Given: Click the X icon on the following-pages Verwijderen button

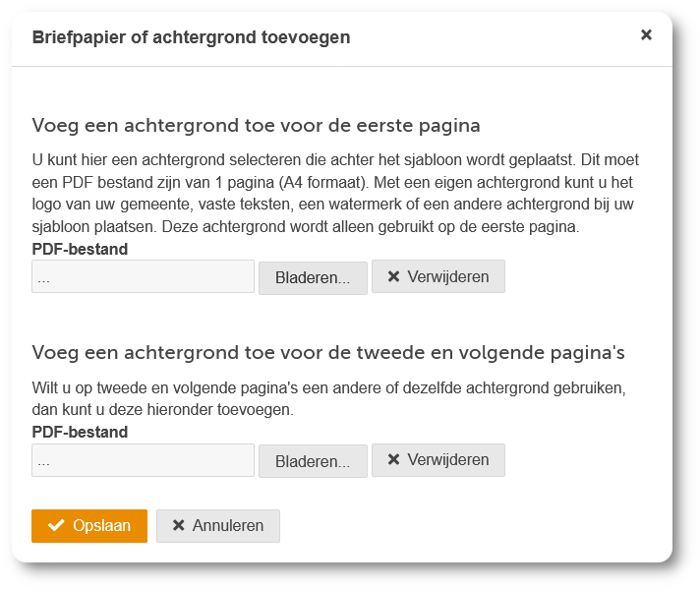Looking at the screenshot, I should pyautogui.click(x=393, y=460).
